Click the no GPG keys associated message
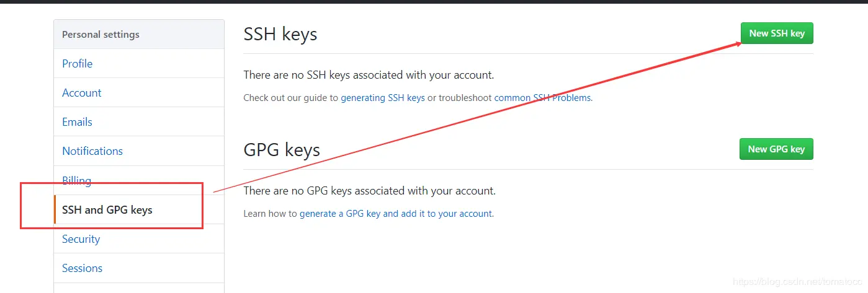The width and height of the screenshot is (868, 293). pyautogui.click(x=369, y=191)
